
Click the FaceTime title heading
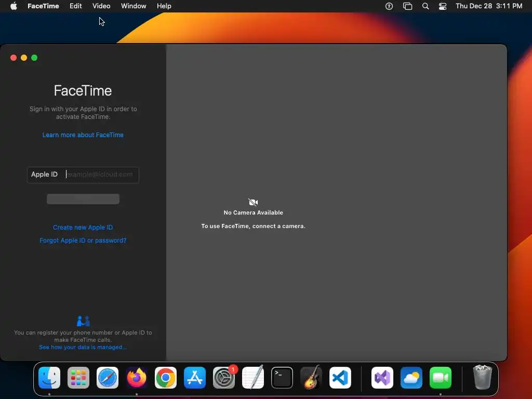[83, 90]
